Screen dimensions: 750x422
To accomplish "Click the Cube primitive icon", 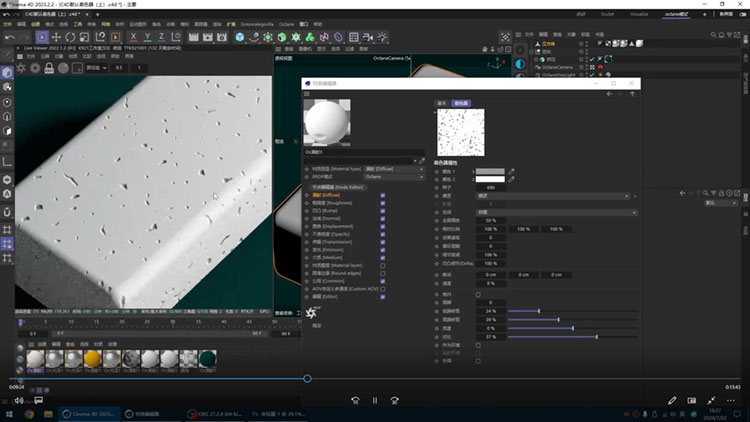I will 240,38.
